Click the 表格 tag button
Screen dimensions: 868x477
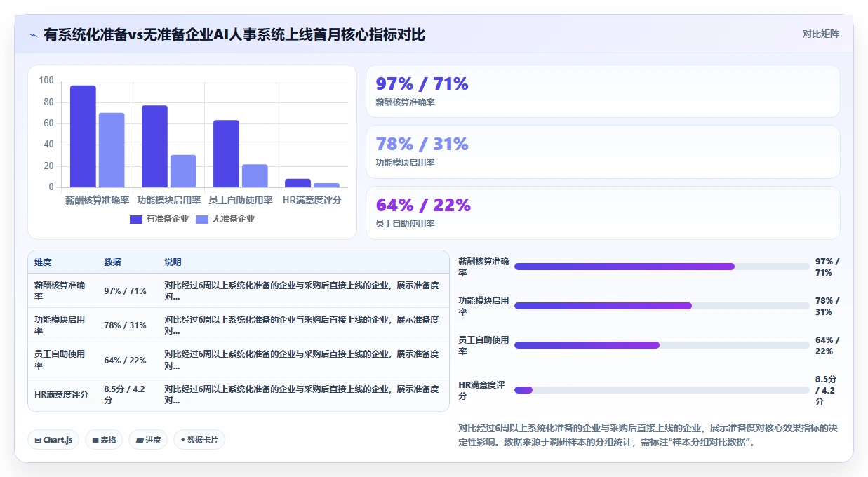click(105, 440)
